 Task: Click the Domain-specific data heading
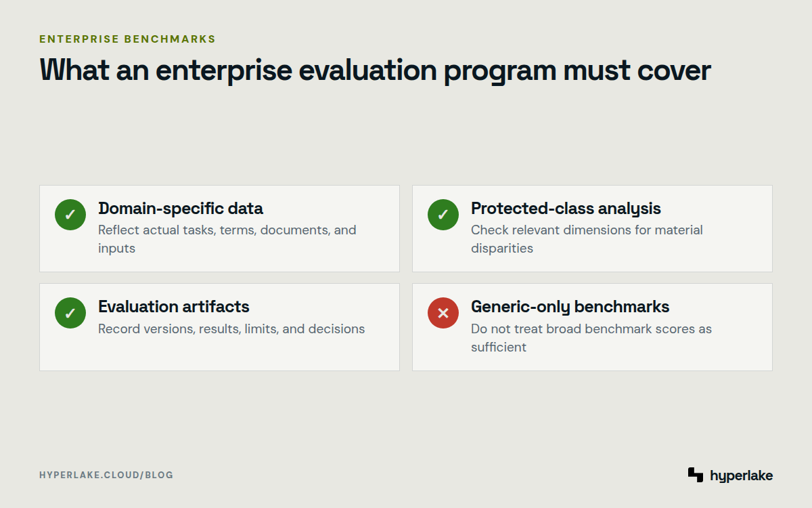click(x=181, y=208)
